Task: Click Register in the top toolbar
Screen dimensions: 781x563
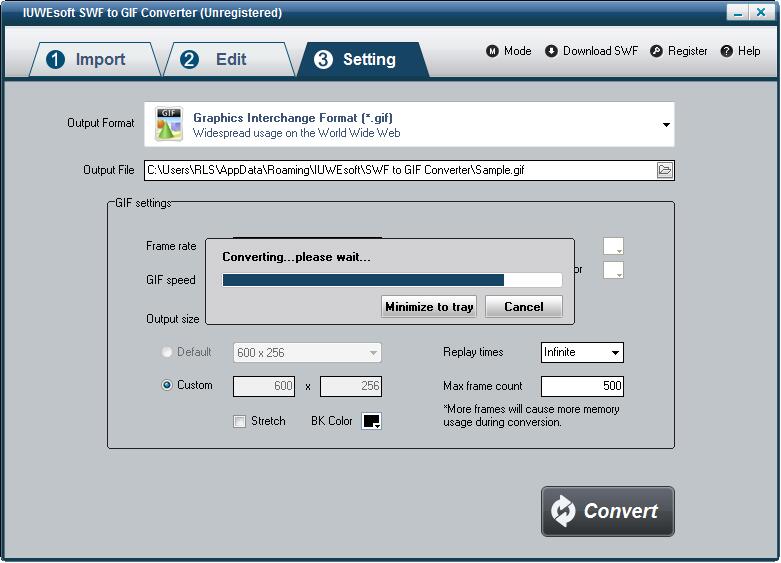Action: pos(679,51)
